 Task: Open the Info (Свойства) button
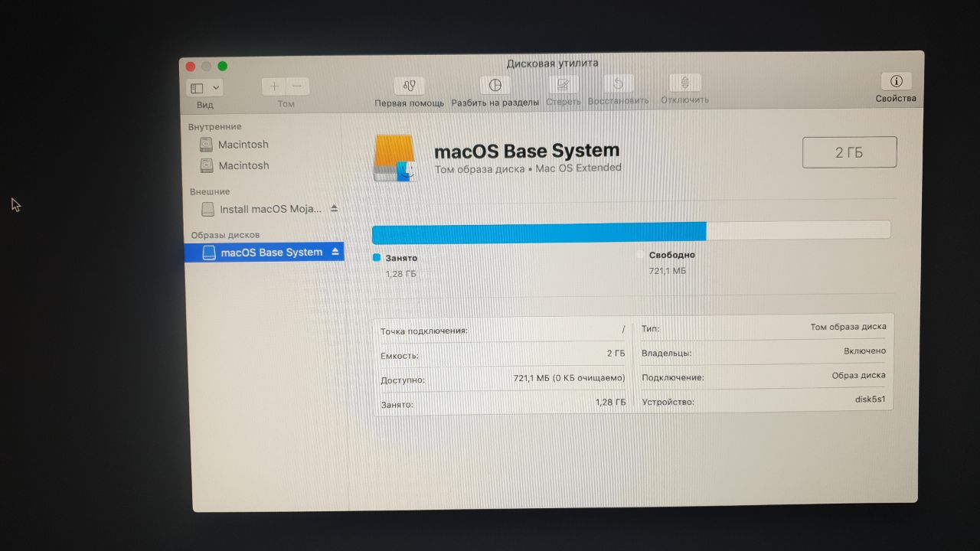[x=896, y=81]
